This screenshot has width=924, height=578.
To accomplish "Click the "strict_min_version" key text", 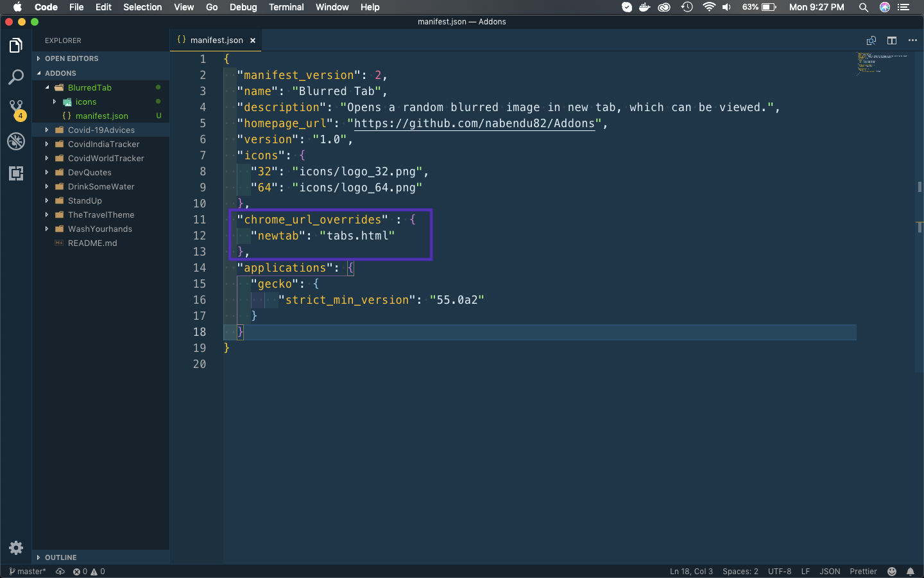I will coord(346,300).
